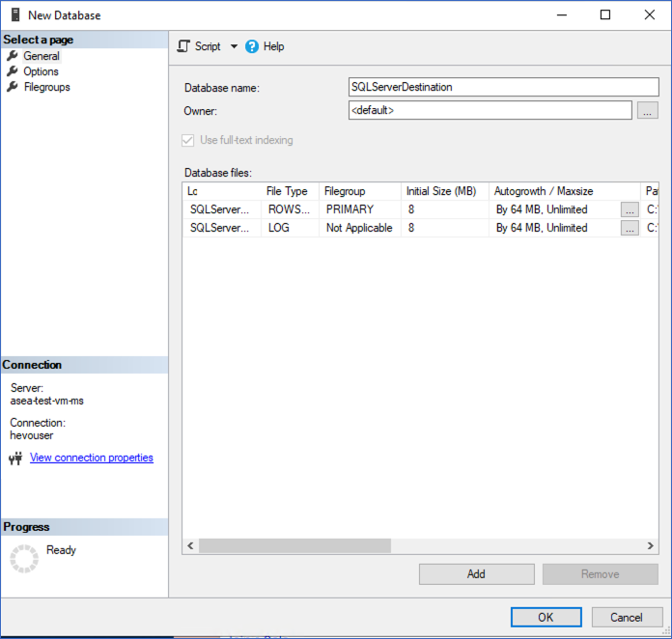The image size is (672, 639).
Task: Click the horizontal scrollbar left arrow
Action: coord(191,546)
